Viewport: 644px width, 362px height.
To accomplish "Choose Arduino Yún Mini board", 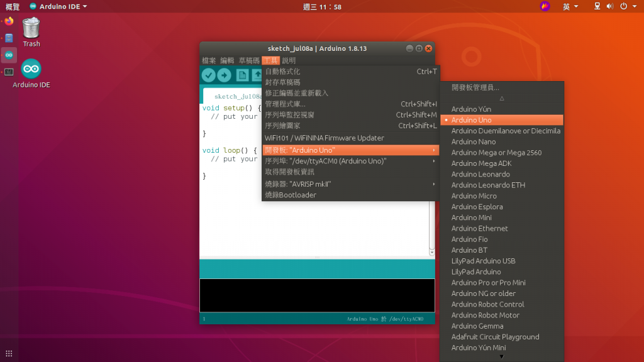I will [x=501, y=348].
